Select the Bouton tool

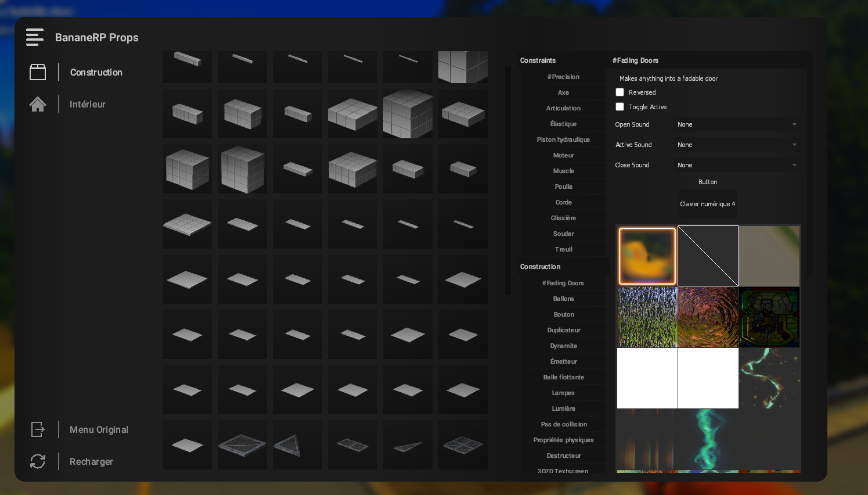(x=563, y=314)
